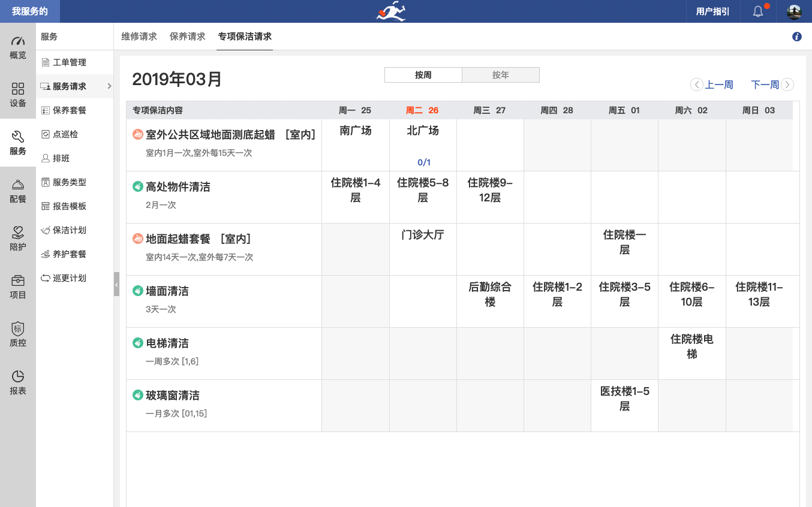Open 后勤综合楼 schedule cell
This screenshot has height=507, width=812.
pos(490,301)
